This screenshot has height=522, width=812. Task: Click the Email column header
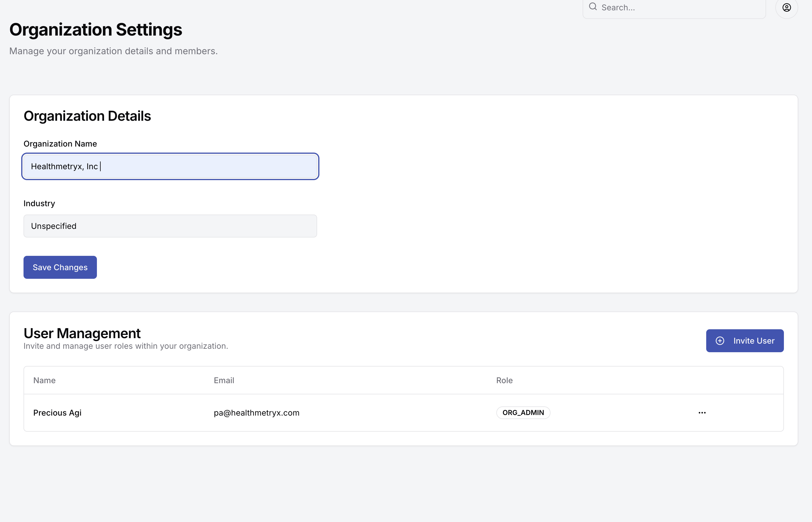pyautogui.click(x=224, y=380)
